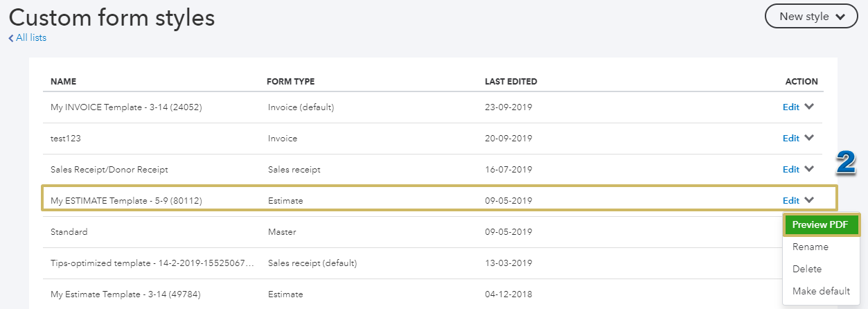Open the New style dropdown button

(811, 17)
